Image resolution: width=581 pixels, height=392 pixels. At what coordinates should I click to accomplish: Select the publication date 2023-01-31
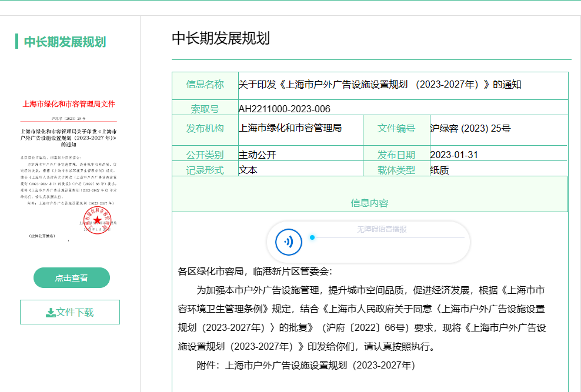455,155
